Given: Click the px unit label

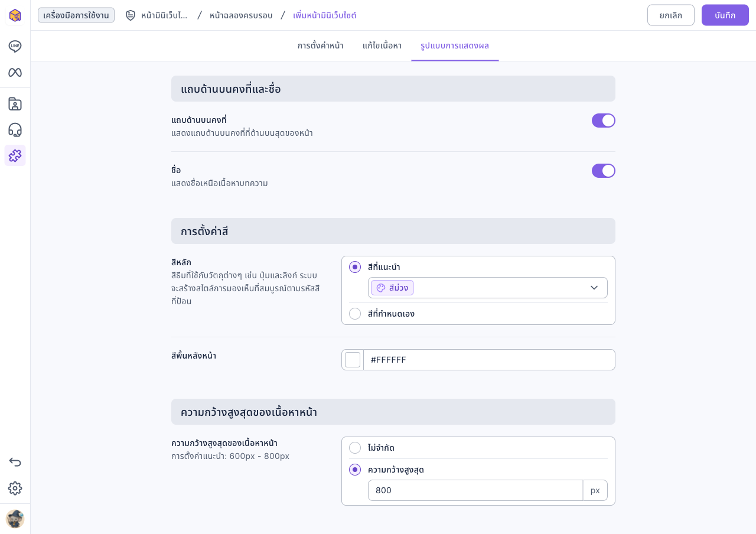Looking at the screenshot, I should click(x=595, y=490).
